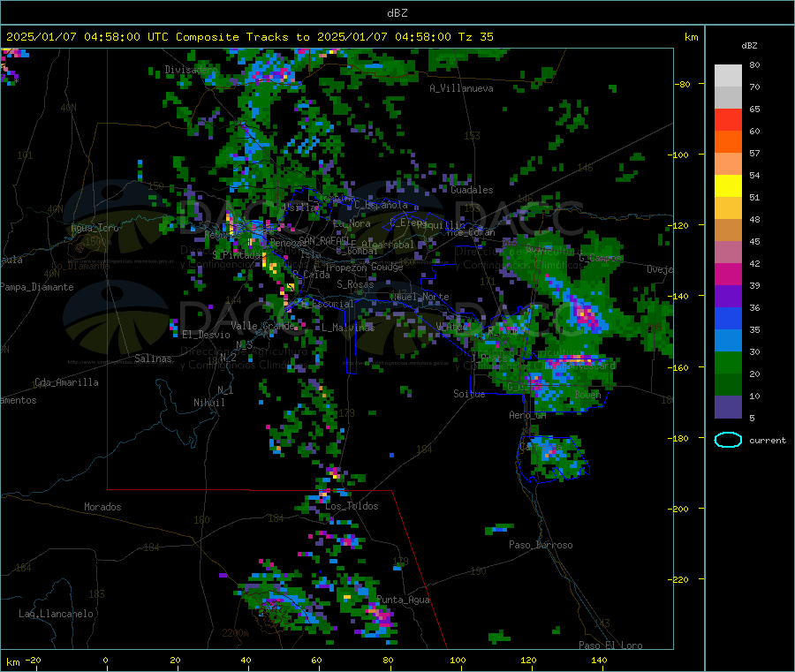
Task: Select the L_Malvinas label
Action: point(348,328)
